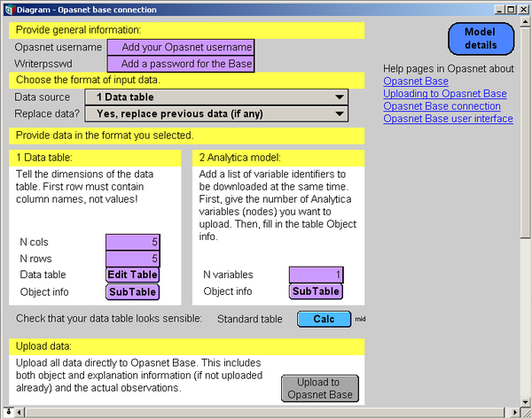Screen dimensions: 532x419
Task: Open Uploading to Opasnet Base link
Action: pos(445,94)
